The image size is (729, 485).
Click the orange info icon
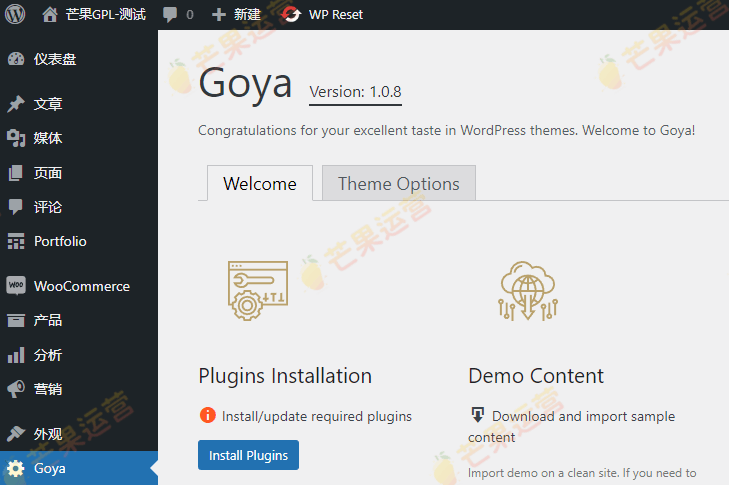(x=208, y=415)
